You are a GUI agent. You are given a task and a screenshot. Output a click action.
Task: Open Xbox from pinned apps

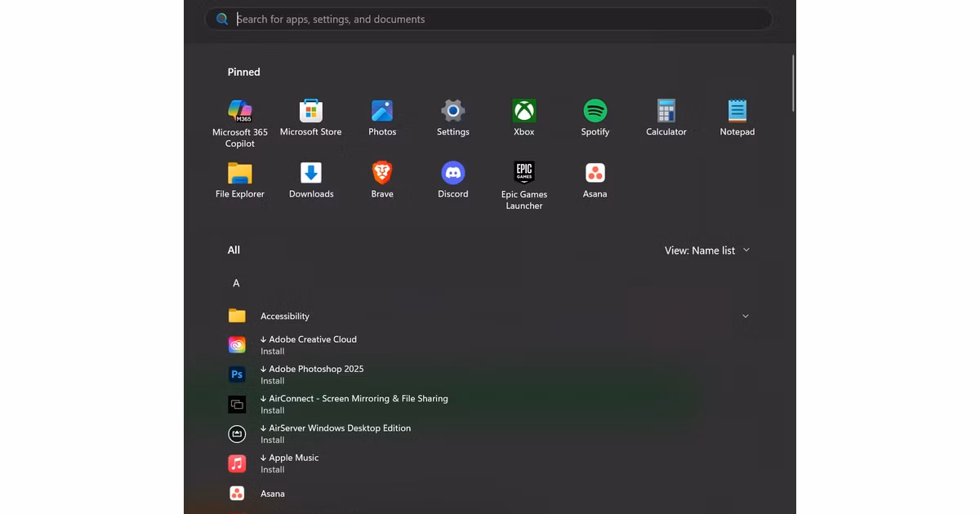click(x=523, y=112)
